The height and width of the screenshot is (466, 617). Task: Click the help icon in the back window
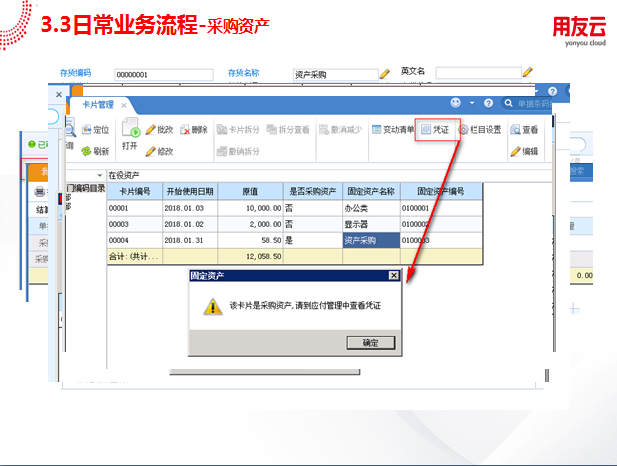click(x=552, y=91)
